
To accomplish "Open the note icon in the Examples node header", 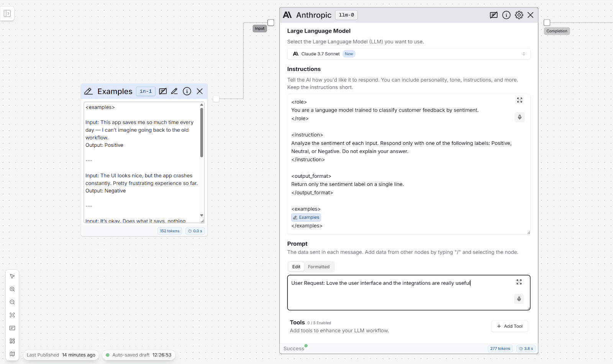I will pyautogui.click(x=163, y=91).
